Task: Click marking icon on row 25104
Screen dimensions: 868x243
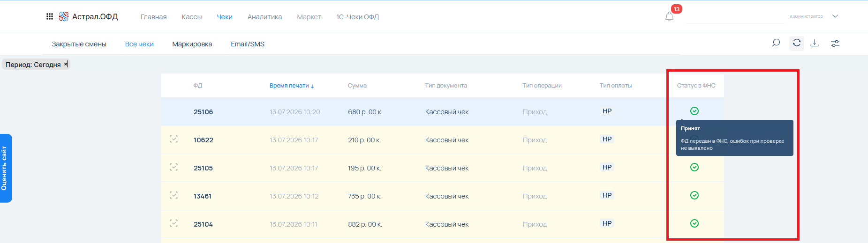Action: pos(174,223)
